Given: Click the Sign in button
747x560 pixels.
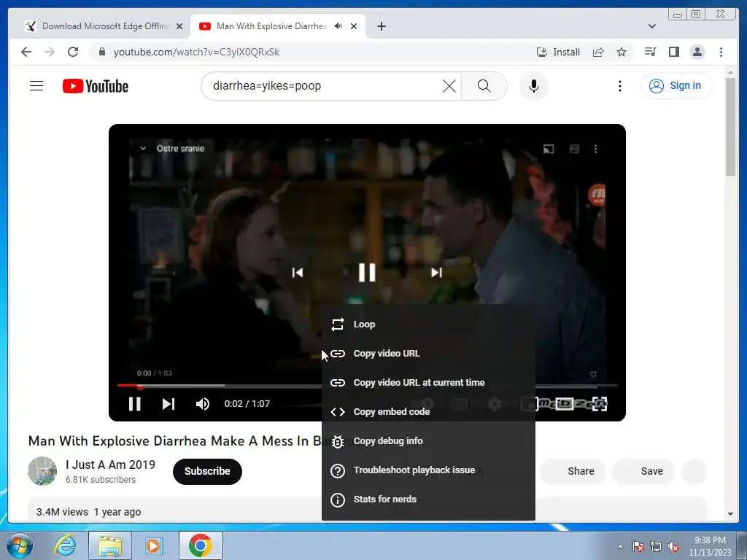Looking at the screenshot, I should (x=676, y=86).
